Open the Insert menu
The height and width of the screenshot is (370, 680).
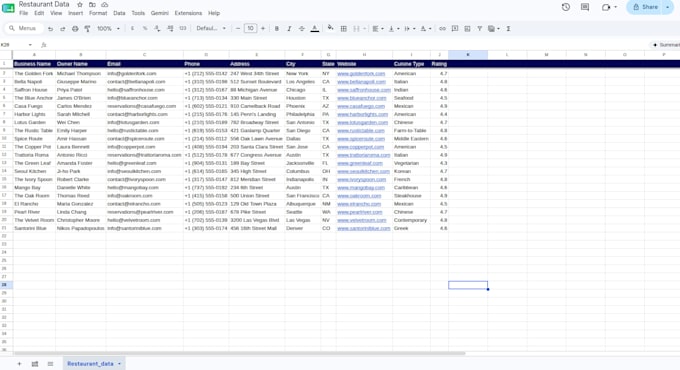pyautogui.click(x=75, y=13)
